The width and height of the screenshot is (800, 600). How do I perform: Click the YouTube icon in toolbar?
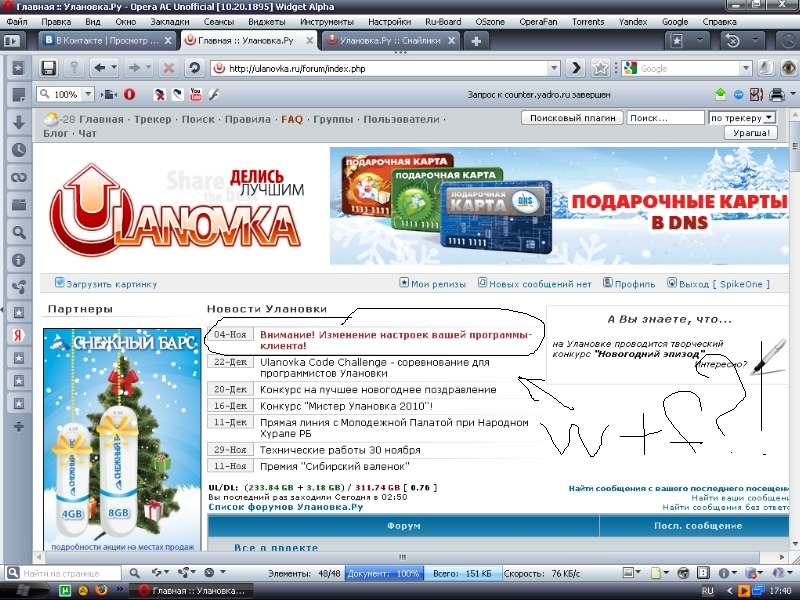point(195,94)
